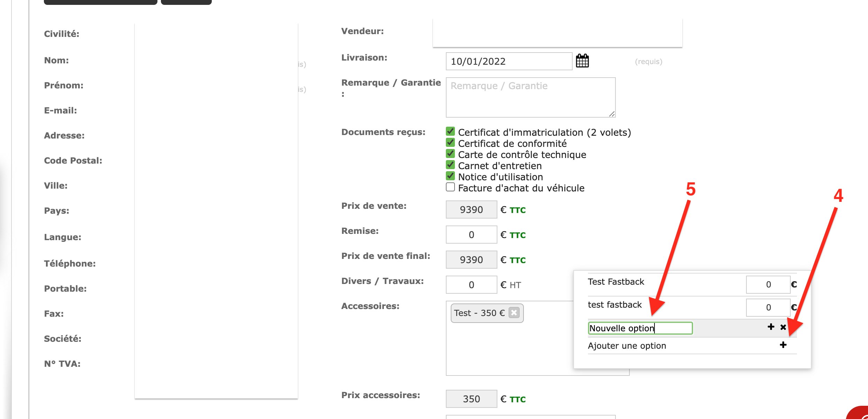Open the Livraison calendar date picker
Screen dimensions: 868x419
(582, 61)
